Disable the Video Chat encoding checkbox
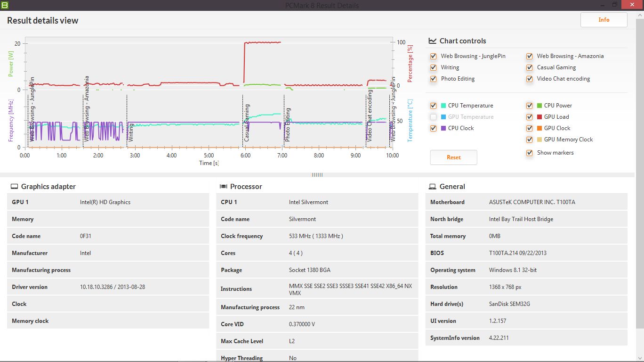 pos(530,79)
